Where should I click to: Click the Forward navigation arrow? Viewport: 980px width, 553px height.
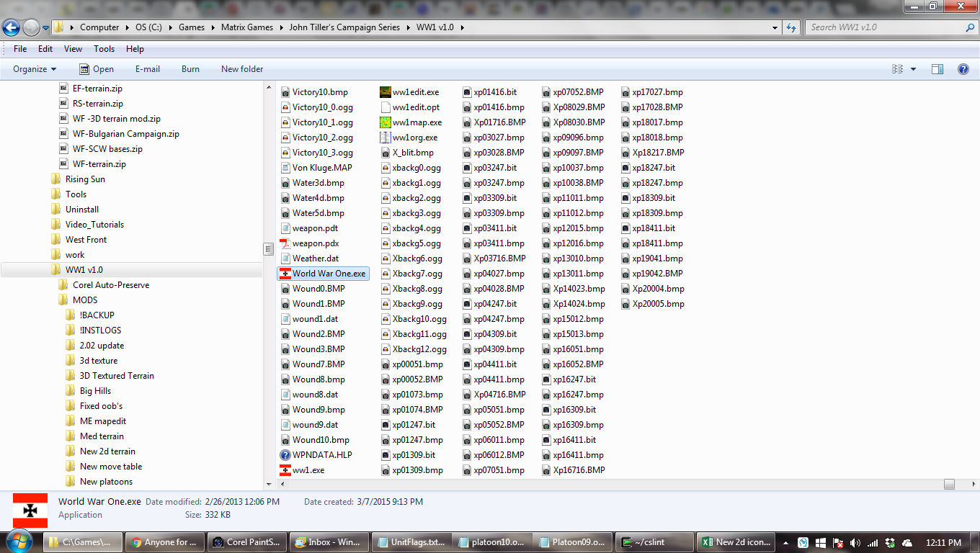[x=32, y=28]
